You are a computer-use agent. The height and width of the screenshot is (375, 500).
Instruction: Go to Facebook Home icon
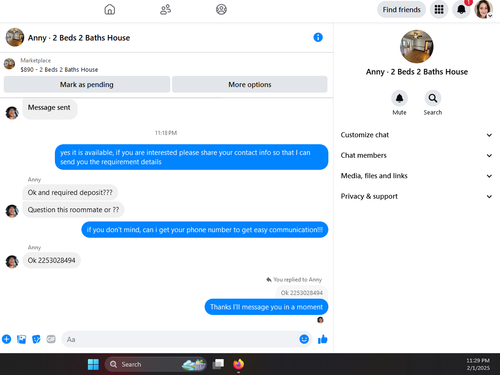click(x=110, y=9)
